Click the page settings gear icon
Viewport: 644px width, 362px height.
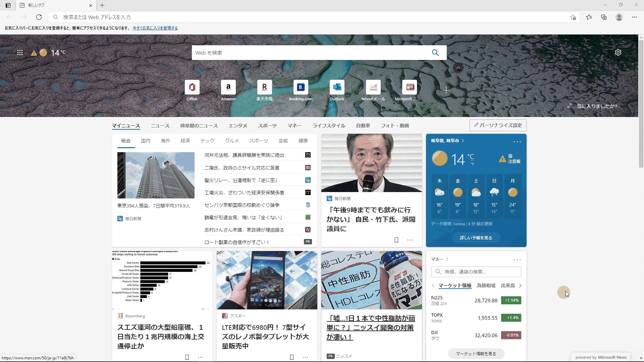click(x=619, y=52)
